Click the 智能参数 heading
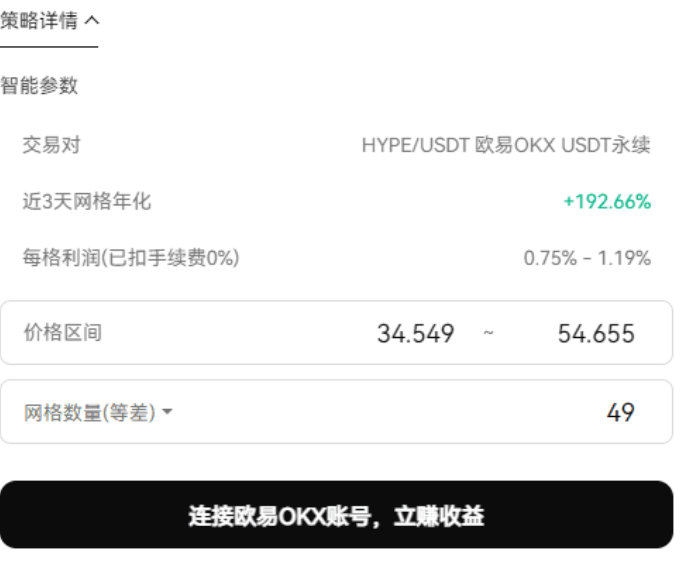Image resolution: width=698 pixels, height=566 pixels. [39, 85]
